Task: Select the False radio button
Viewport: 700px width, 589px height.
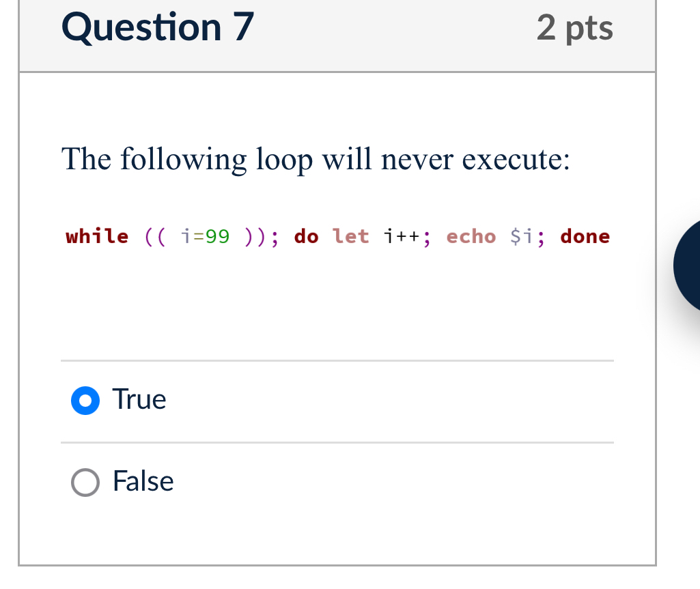Action: (x=84, y=481)
